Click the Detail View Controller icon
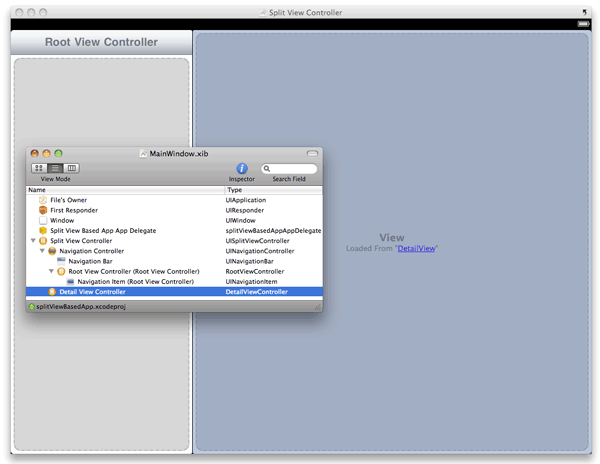 [x=52, y=292]
